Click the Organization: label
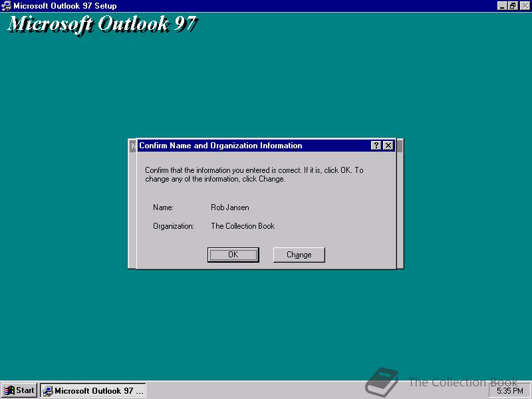This screenshot has height=399, width=532. coord(174,226)
